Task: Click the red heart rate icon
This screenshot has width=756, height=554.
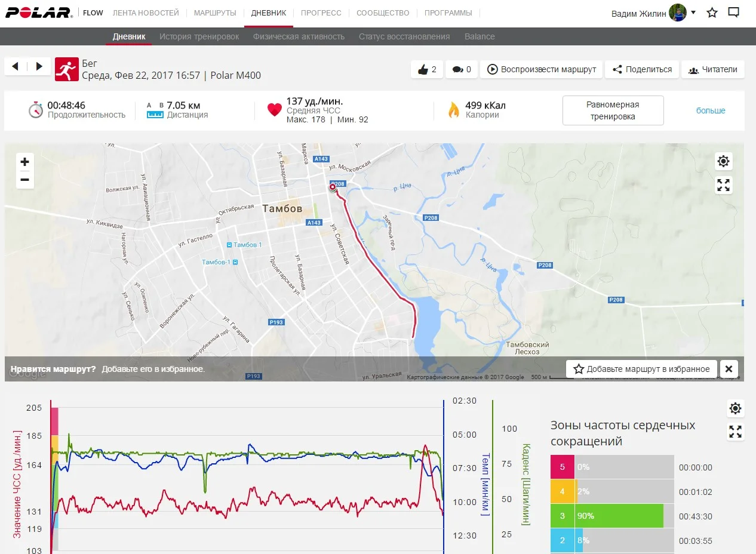Action: pos(275,110)
